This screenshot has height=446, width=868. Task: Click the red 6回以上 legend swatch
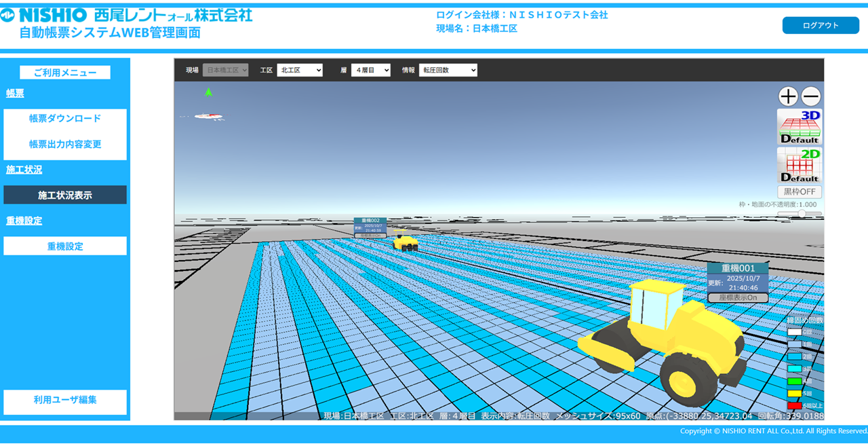(794, 405)
